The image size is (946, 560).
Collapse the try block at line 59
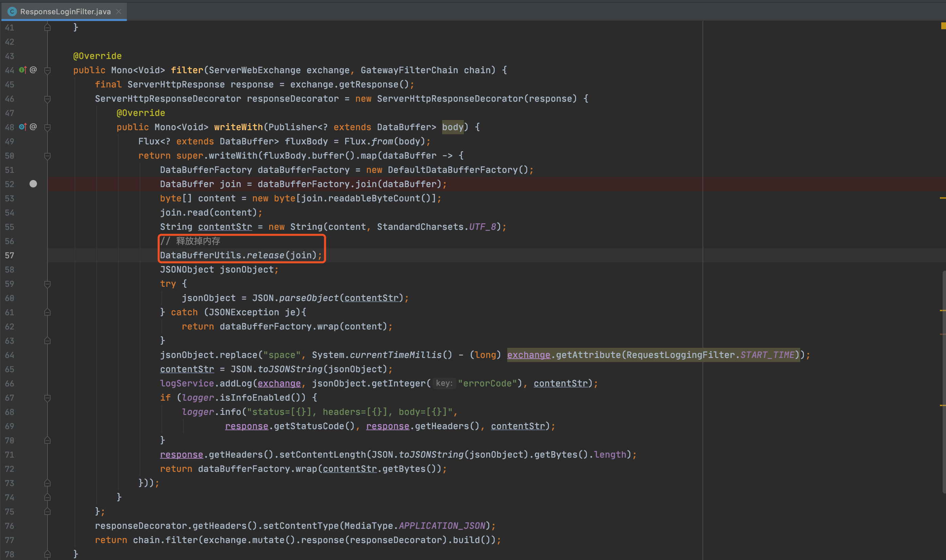point(47,284)
